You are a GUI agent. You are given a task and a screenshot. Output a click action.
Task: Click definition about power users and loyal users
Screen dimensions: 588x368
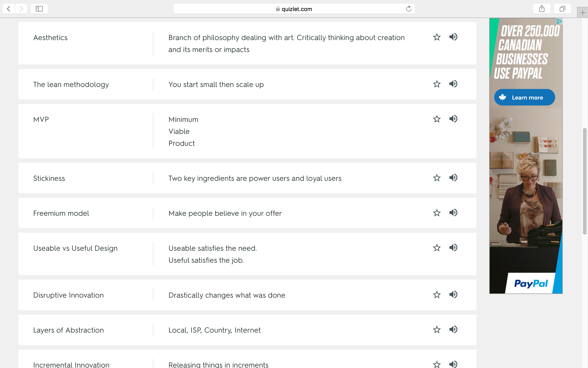pos(255,178)
